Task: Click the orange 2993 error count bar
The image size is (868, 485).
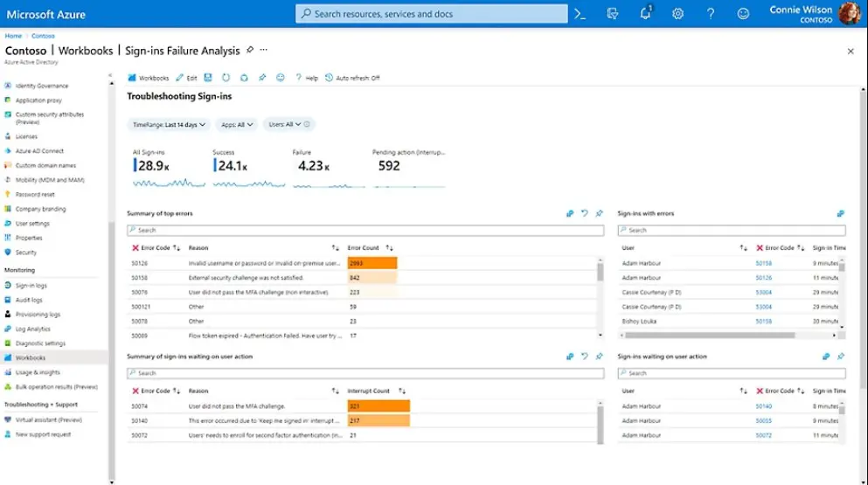Action: 372,263
